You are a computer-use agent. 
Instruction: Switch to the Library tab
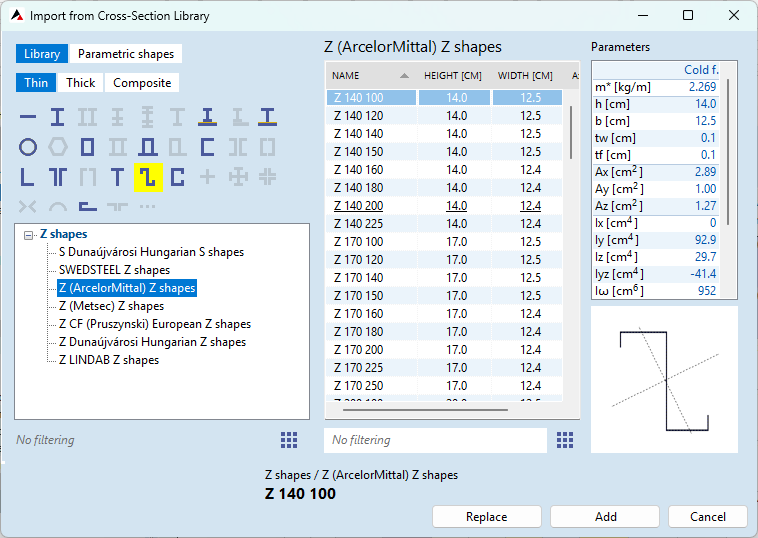tap(42, 54)
